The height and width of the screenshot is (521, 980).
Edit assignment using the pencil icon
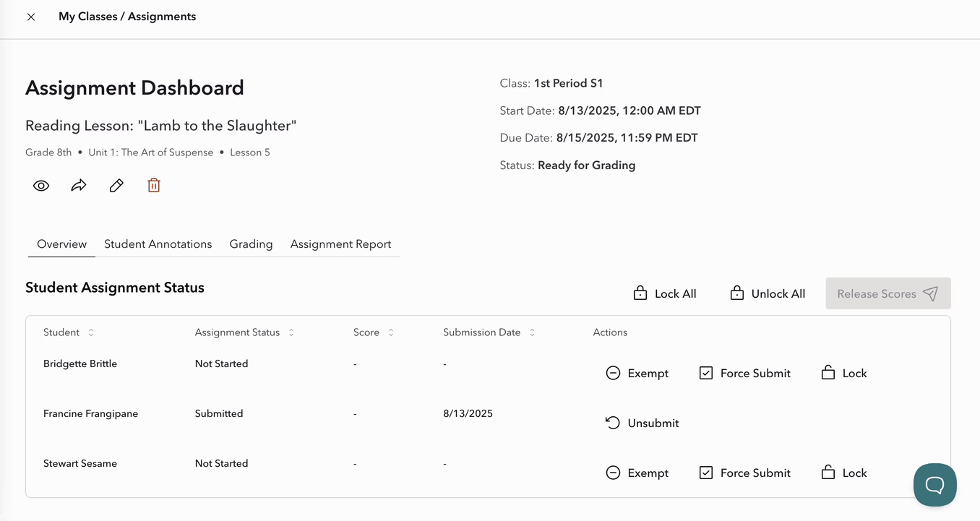[116, 186]
